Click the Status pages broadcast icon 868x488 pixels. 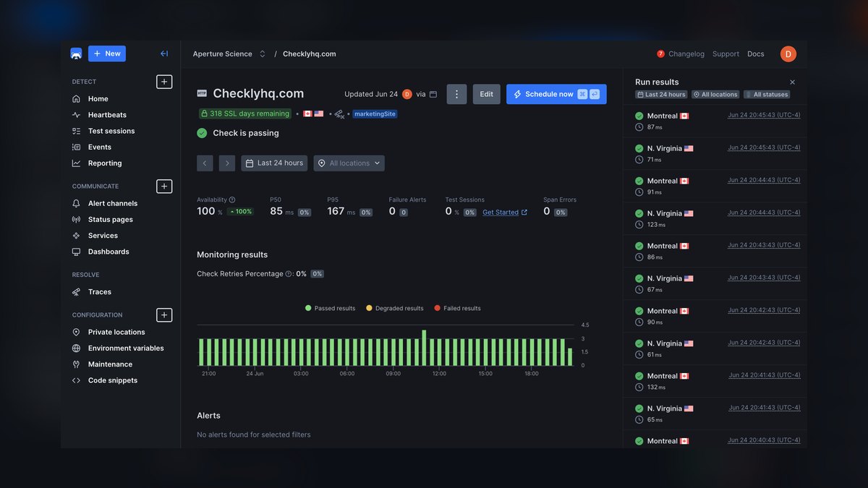click(x=76, y=220)
